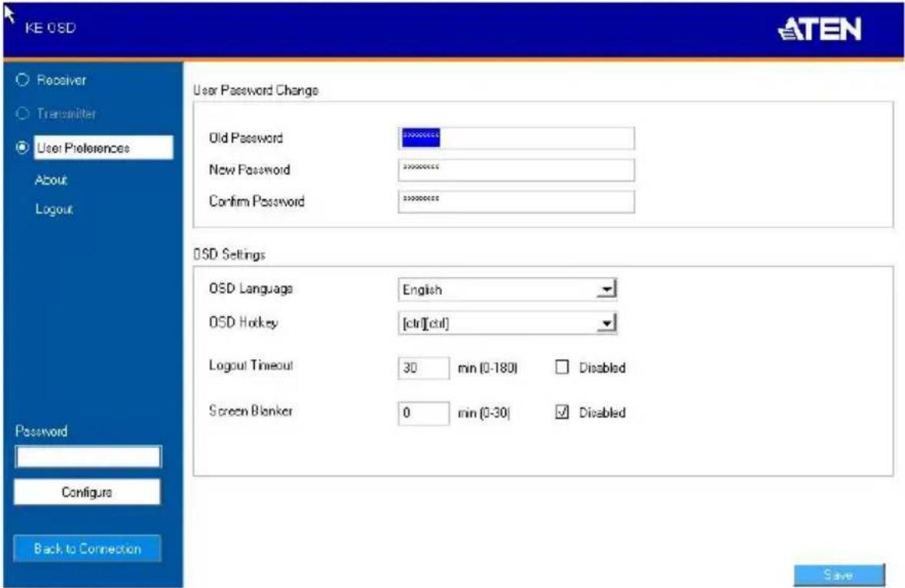Click the OSD Language label
The image size is (905, 588).
click(x=251, y=289)
